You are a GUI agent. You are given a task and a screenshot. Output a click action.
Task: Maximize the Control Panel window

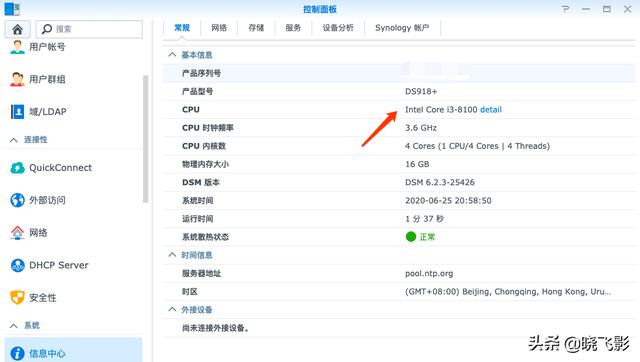(607, 9)
